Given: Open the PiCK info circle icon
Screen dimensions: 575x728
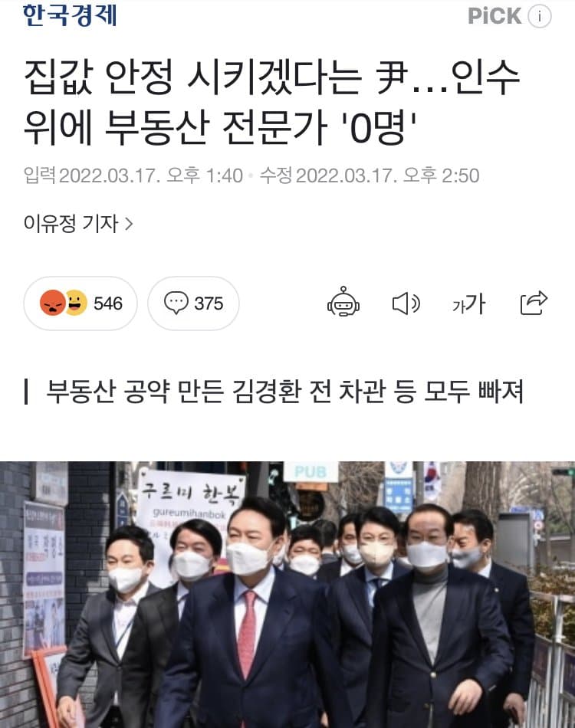Looking at the screenshot, I should pyautogui.click(x=539, y=17).
